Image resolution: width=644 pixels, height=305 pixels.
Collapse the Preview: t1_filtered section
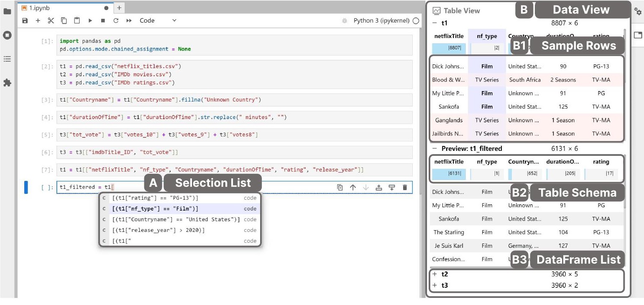click(x=434, y=148)
